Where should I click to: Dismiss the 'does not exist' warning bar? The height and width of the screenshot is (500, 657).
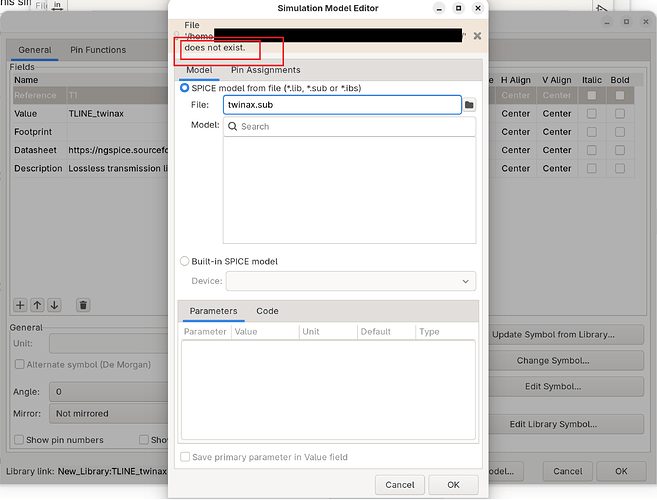(477, 36)
